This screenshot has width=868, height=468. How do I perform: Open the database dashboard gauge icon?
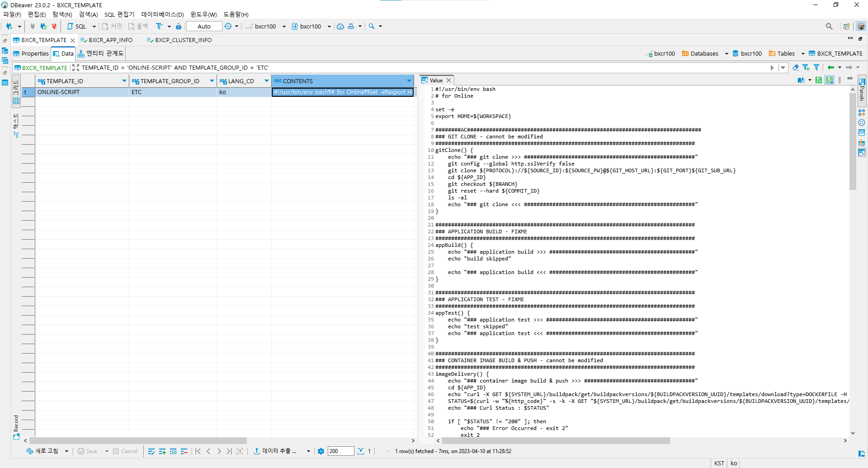[x=340, y=26]
